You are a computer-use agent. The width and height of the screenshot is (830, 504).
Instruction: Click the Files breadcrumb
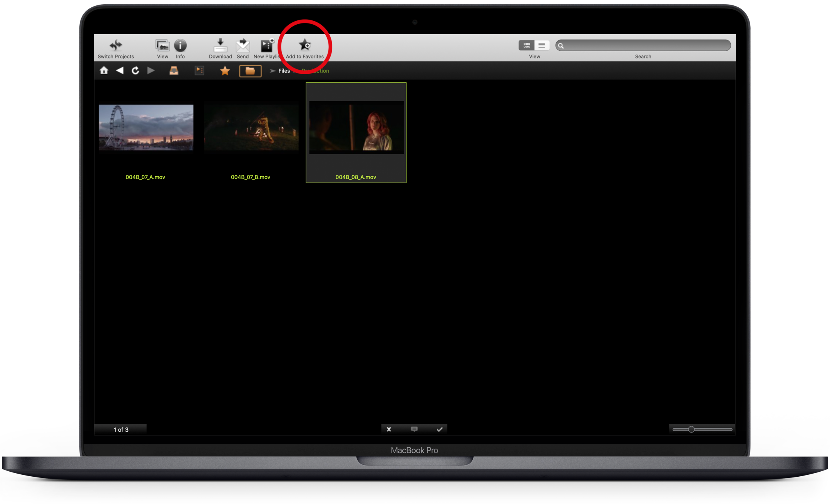[x=284, y=71]
